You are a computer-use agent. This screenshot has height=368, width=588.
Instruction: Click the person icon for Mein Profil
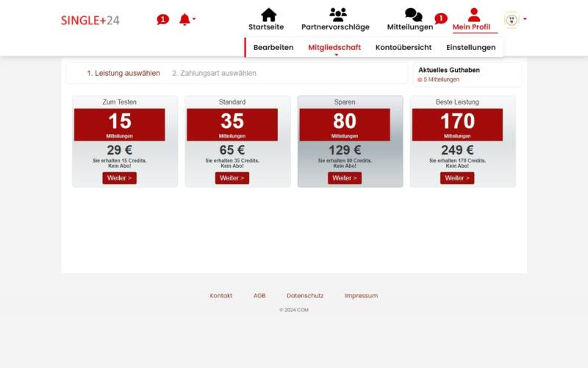point(474,15)
